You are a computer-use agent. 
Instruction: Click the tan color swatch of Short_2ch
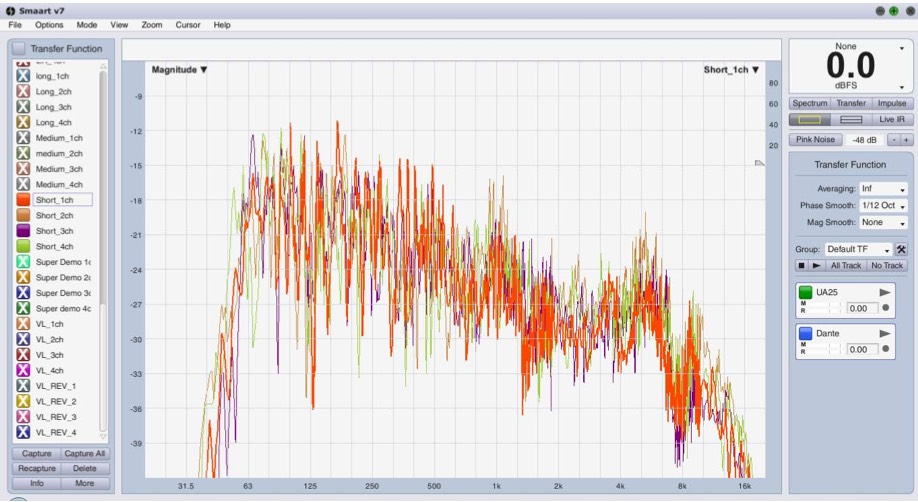[x=23, y=216]
